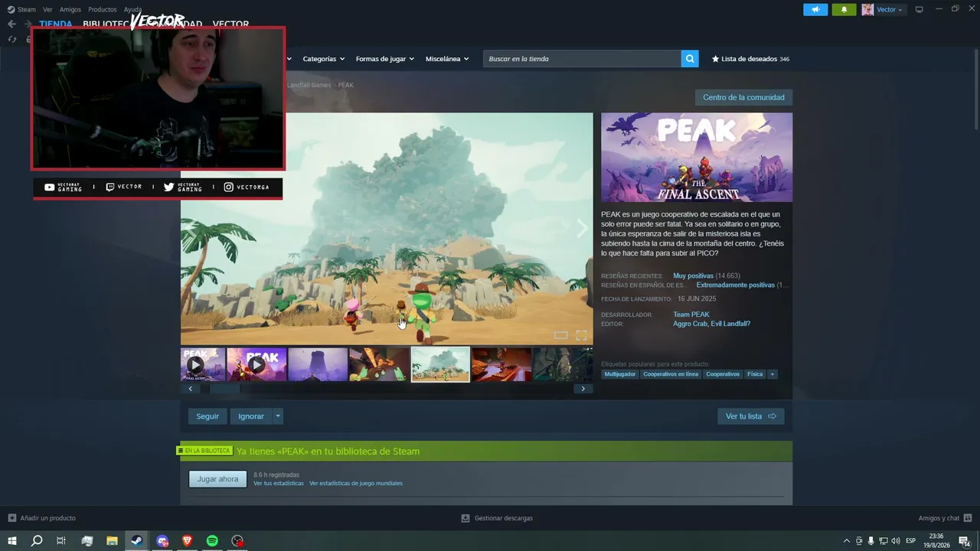Click the microphone tray icon
980x551 pixels.
871,541
